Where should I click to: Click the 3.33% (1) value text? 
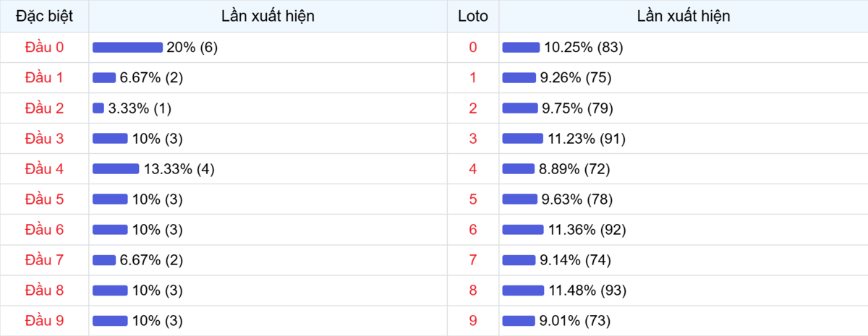[140, 108]
